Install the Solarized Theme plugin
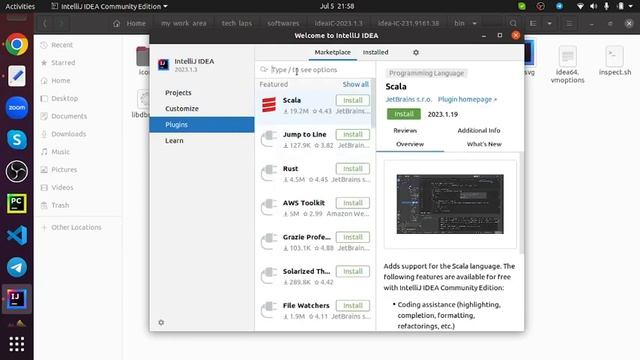Screen dimensions: 640x360 pos(353,271)
